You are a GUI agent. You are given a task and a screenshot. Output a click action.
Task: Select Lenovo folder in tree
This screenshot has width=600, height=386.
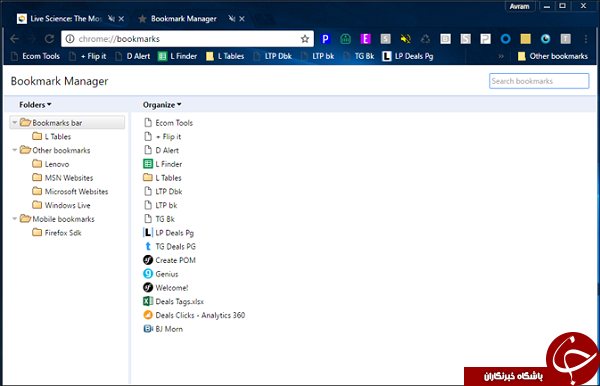(x=51, y=164)
